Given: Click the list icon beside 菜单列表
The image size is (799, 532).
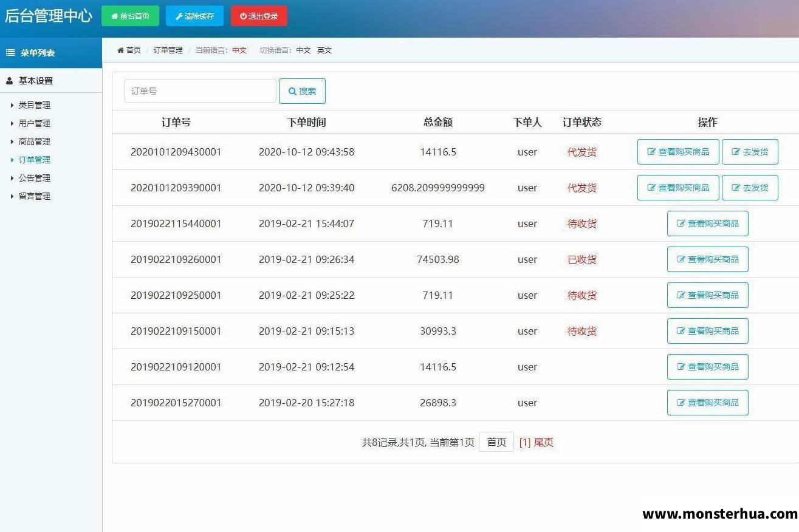Looking at the screenshot, I should click(x=10, y=53).
